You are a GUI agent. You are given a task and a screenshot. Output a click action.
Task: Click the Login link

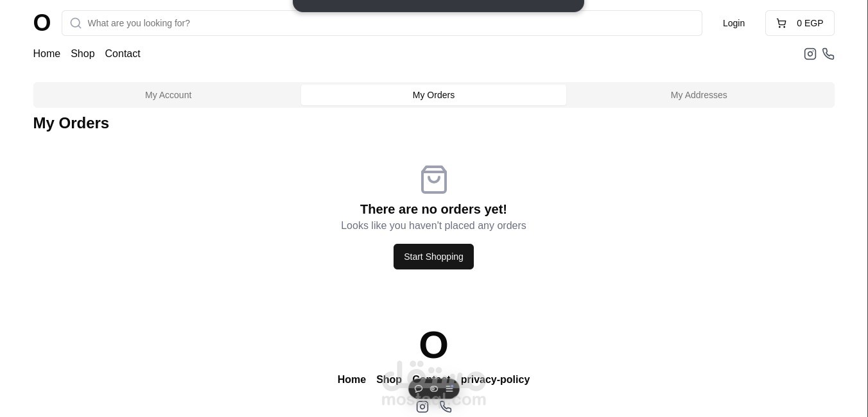[733, 23]
